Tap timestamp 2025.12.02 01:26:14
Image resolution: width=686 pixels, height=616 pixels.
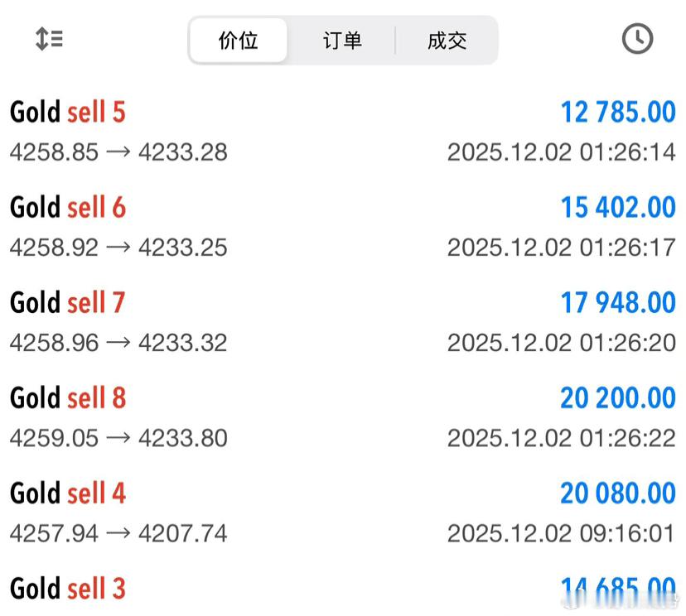pyautogui.click(x=561, y=152)
